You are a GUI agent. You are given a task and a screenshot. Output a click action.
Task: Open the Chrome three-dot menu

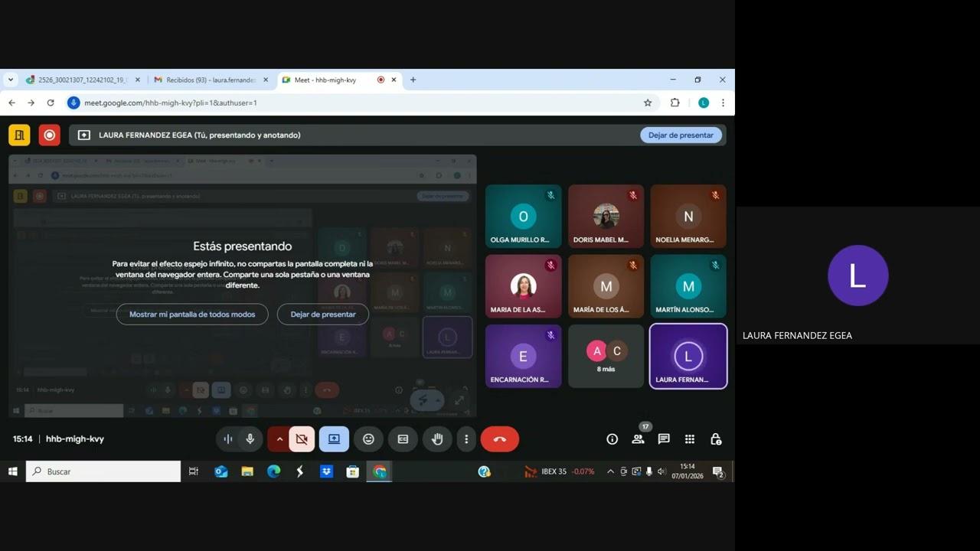723,103
